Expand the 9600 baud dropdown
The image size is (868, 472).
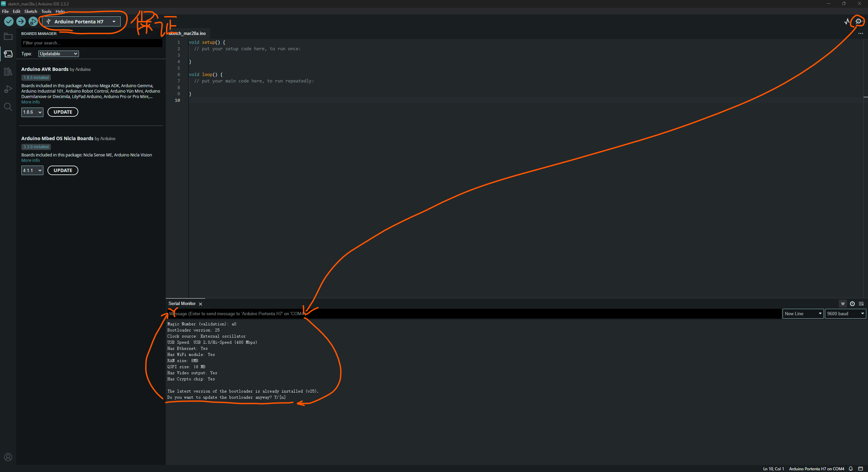[x=845, y=314]
